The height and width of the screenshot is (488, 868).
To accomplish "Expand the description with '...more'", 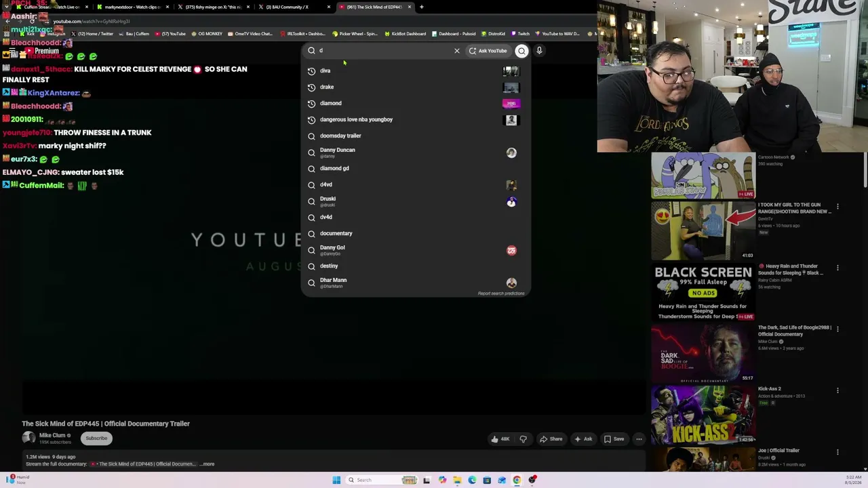I will point(207,464).
